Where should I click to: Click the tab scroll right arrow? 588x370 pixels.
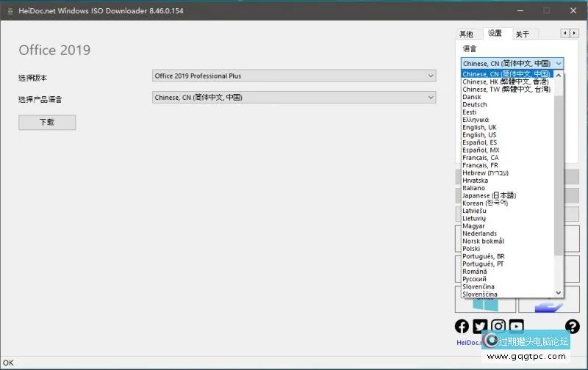(573, 33)
